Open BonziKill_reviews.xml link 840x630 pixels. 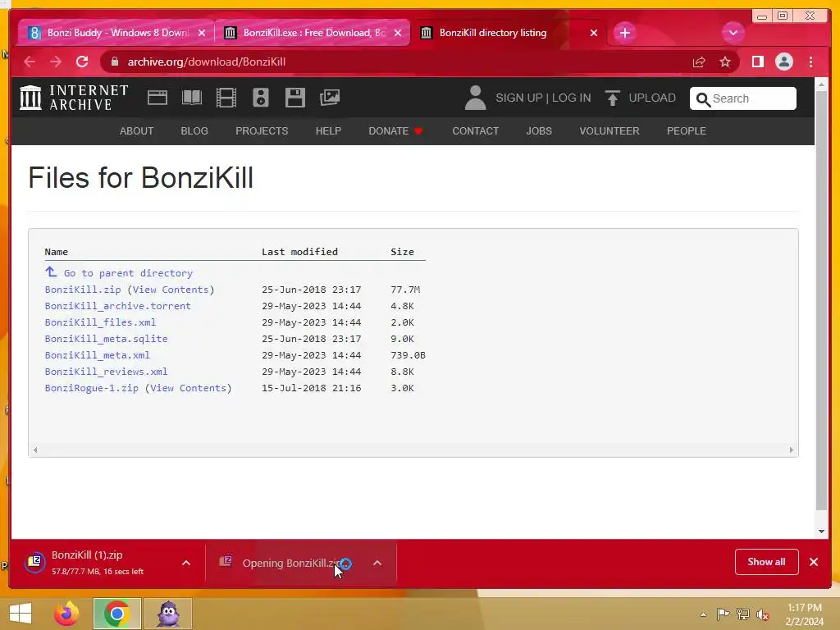click(106, 372)
